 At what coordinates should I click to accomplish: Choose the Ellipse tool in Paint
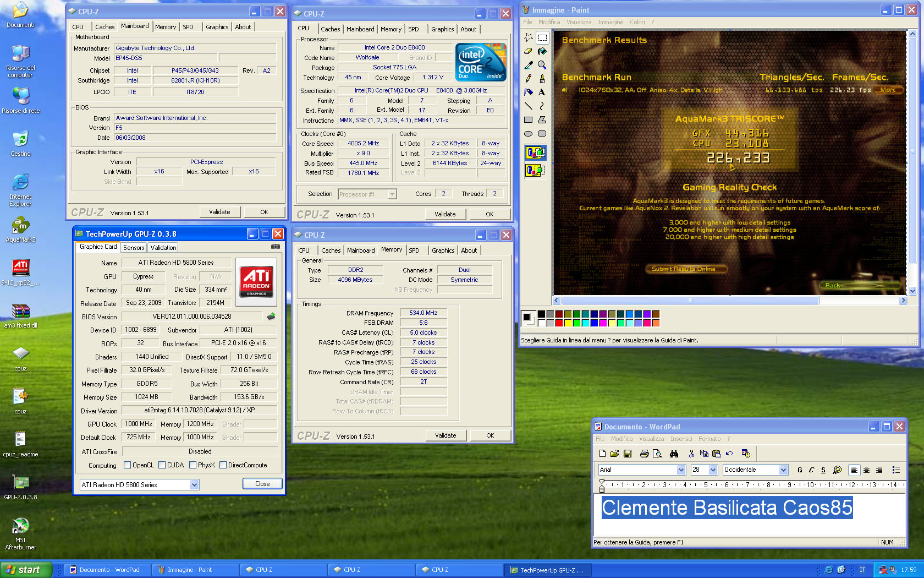(529, 134)
